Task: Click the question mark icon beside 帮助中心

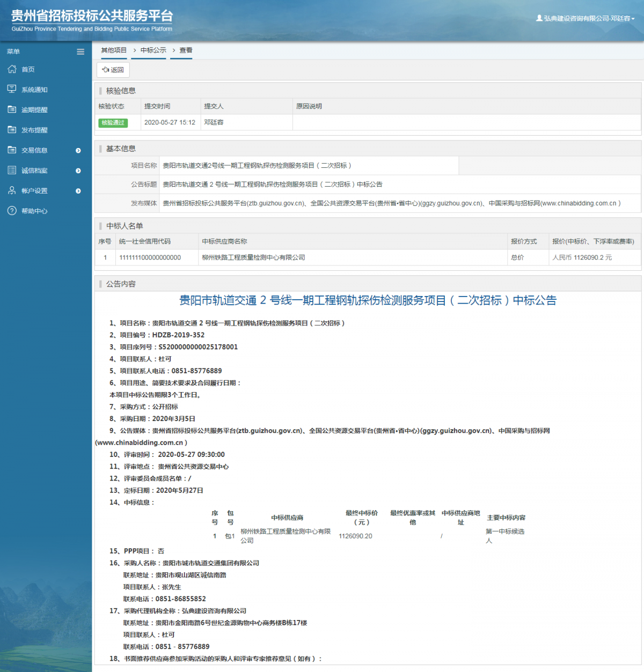Action: [x=12, y=211]
